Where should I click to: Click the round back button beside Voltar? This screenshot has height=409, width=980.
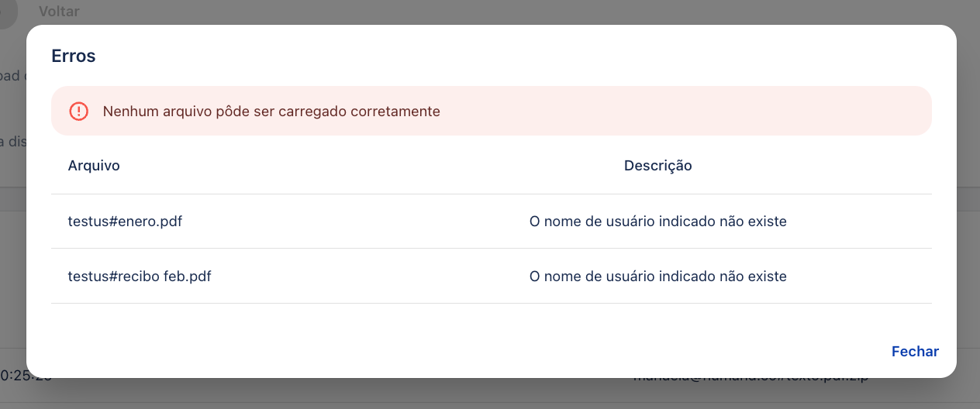click(6, 12)
